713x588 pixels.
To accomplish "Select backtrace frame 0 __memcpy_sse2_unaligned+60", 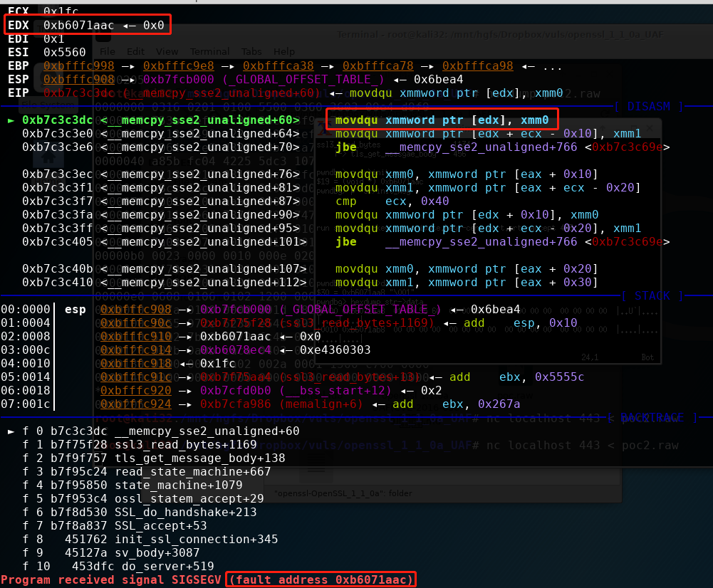I will (x=161, y=431).
